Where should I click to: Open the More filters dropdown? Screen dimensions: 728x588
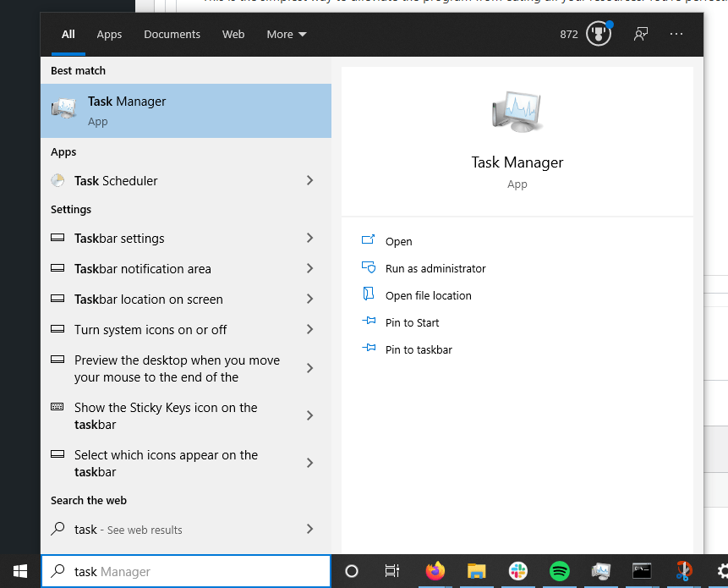coord(287,35)
